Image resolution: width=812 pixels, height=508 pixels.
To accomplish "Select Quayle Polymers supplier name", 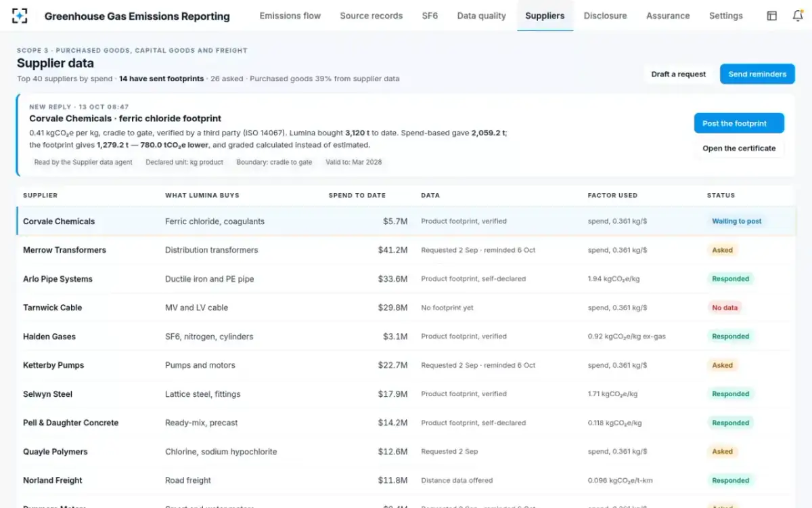I will tap(55, 452).
